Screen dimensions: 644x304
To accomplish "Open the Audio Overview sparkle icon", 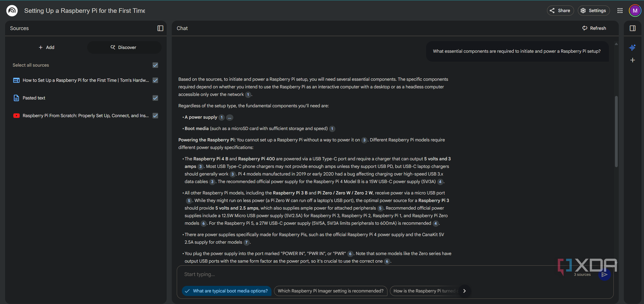I will pos(632,48).
